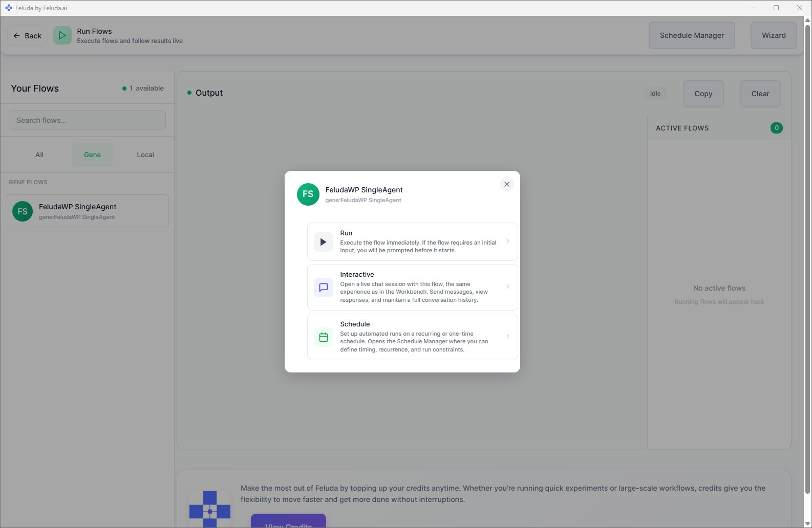Expand the Schedule option chevron
The height and width of the screenshot is (528, 812).
pyautogui.click(x=507, y=337)
